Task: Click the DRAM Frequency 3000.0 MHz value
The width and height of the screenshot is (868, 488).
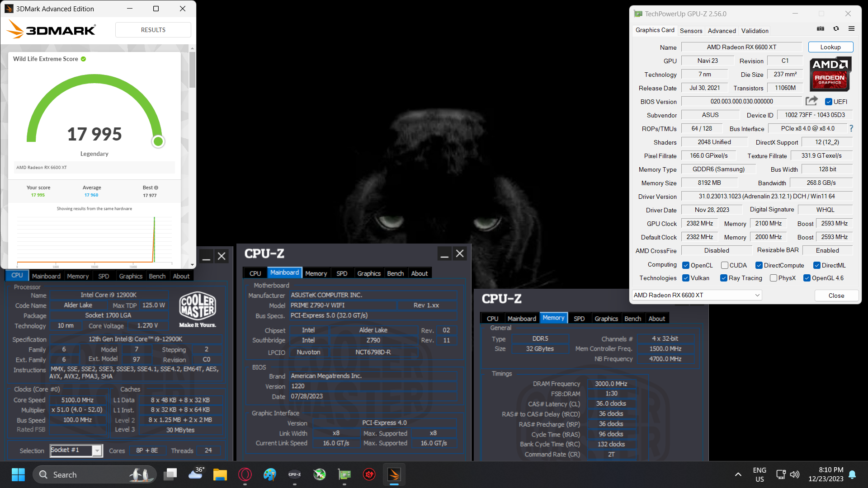Action: [x=611, y=384]
